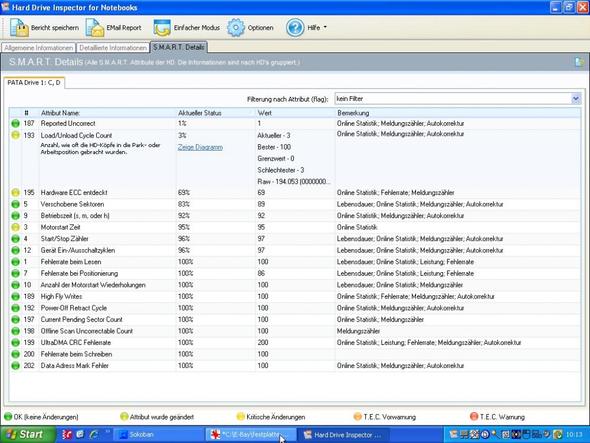The width and height of the screenshot is (590, 443).
Task: Click the Attribut wurde geändert legend icon
Action: pyautogui.click(x=124, y=417)
